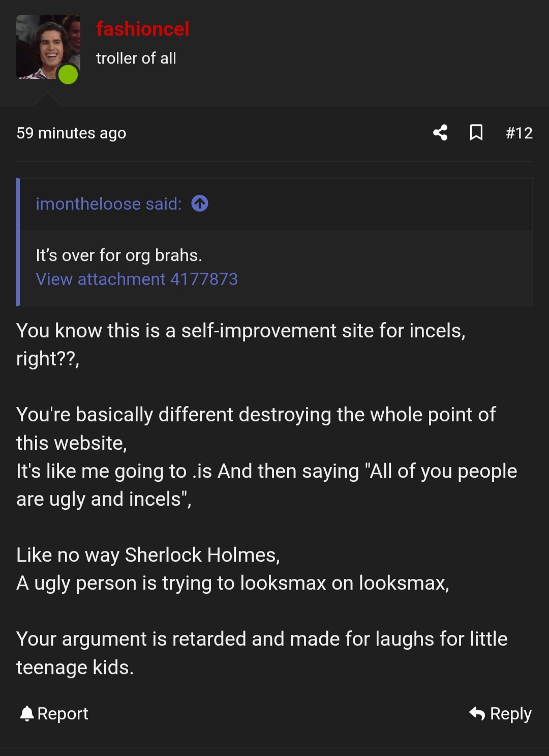
Task: Click the up-arrow to jump to quoted post
Action: [200, 203]
